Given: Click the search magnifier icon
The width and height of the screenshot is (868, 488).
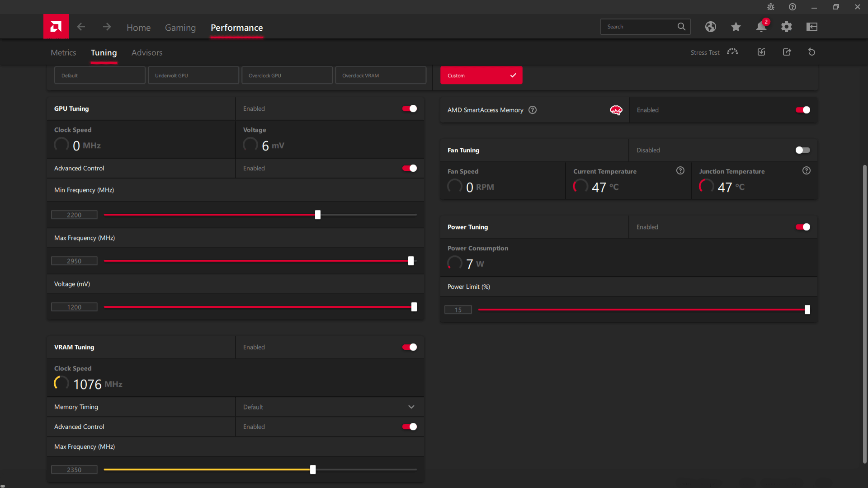Looking at the screenshot, I should tap(681, 27).
